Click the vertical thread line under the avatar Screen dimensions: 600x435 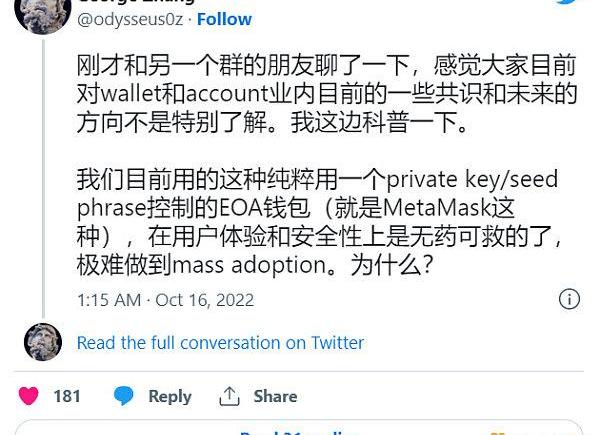click(x=43, y=178)
